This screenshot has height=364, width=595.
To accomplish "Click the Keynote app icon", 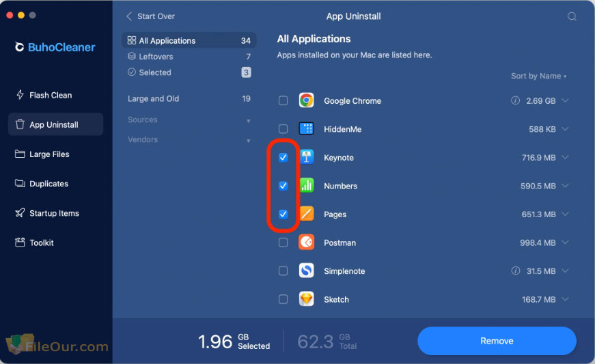I will pos(306,157).
